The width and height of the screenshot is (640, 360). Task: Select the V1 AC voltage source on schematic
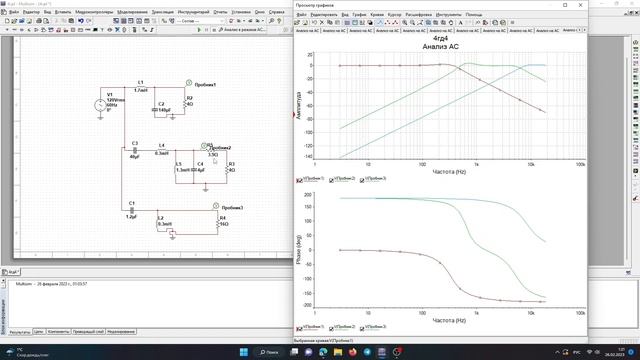[100, 105]
